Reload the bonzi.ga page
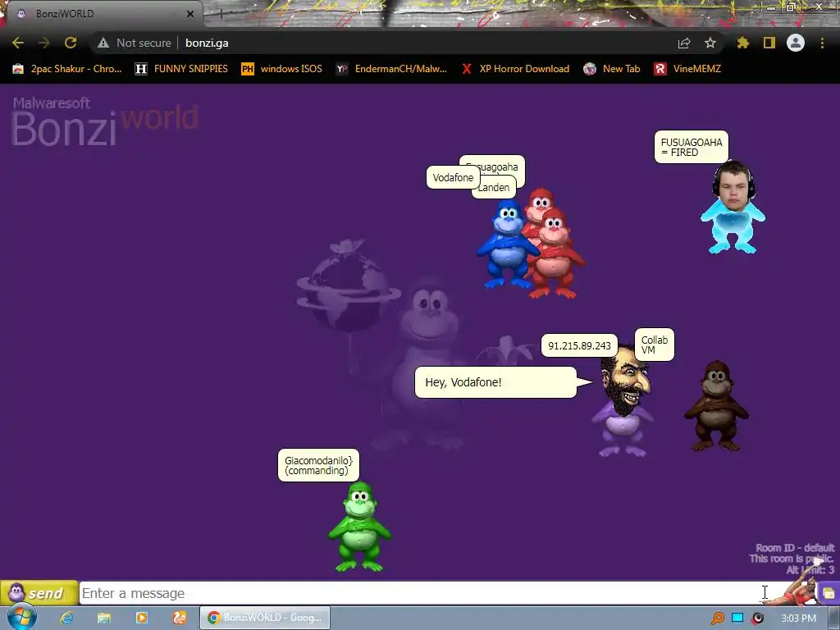This screenshot has height=630, width=840. click(x=71, y=43)
